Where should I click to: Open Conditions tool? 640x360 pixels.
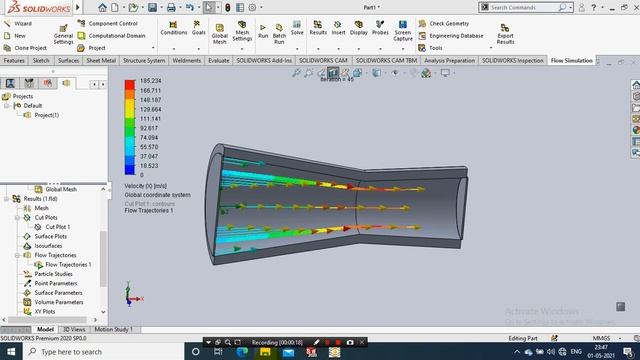173,28
